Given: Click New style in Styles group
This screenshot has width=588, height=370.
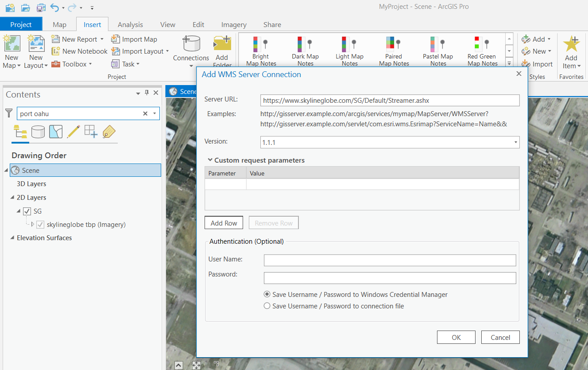Looking at the screenshot, I should coord(536,51).
